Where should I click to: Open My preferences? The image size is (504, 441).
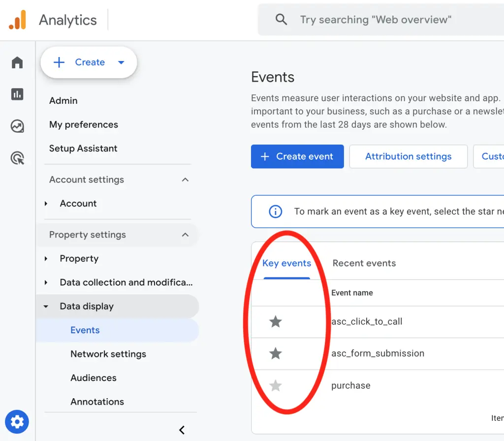click(84, 124)
